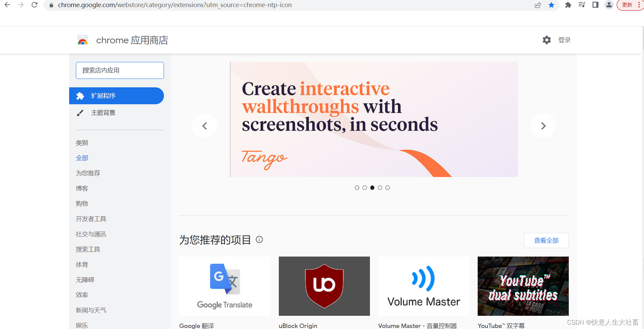The width and height of the screenshot is (644, 329).
Task: Click the puzzle icon beside 扩展程序
Action: point(80,96)
